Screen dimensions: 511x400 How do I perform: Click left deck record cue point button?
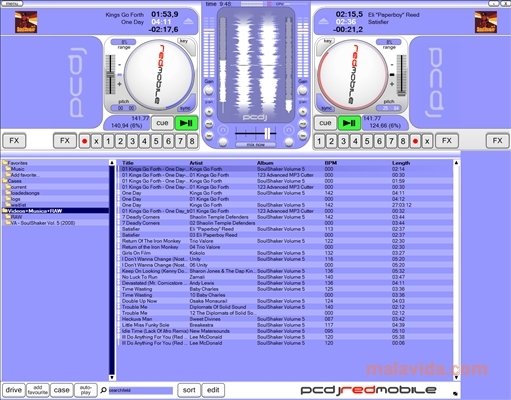click(84, 141)
